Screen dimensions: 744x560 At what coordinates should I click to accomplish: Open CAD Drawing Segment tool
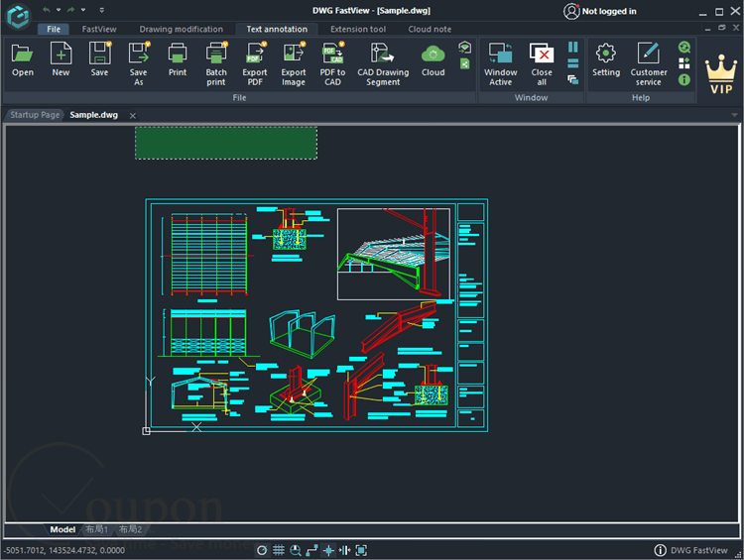tap(383, 64)
